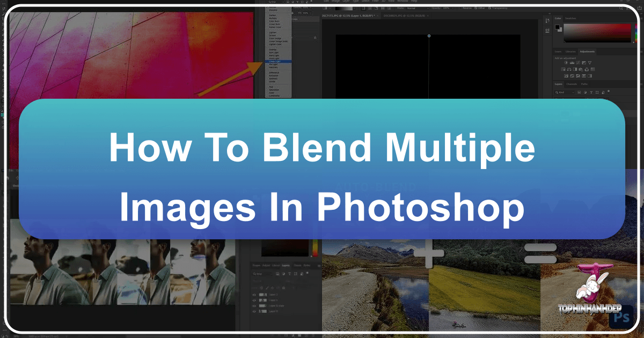Click the title banner How To Blend Multiple Images
The image size is (644, 338).
pos(321,169)
